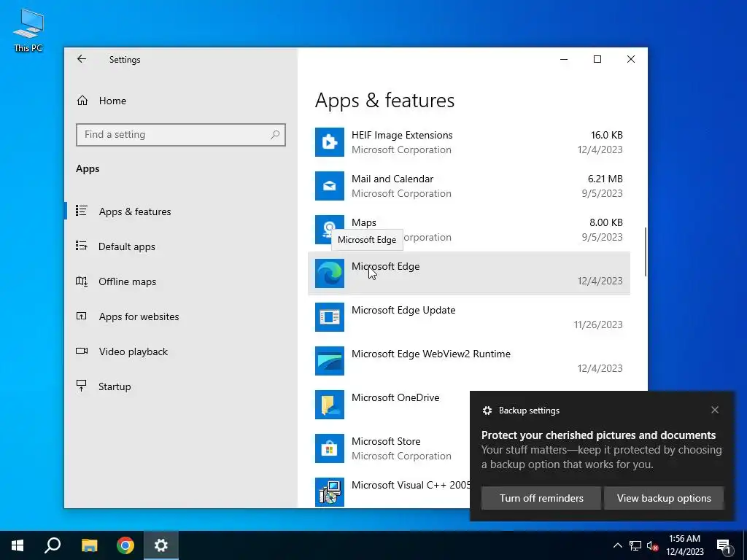Click Turn off reminders button

coord(541,498)
